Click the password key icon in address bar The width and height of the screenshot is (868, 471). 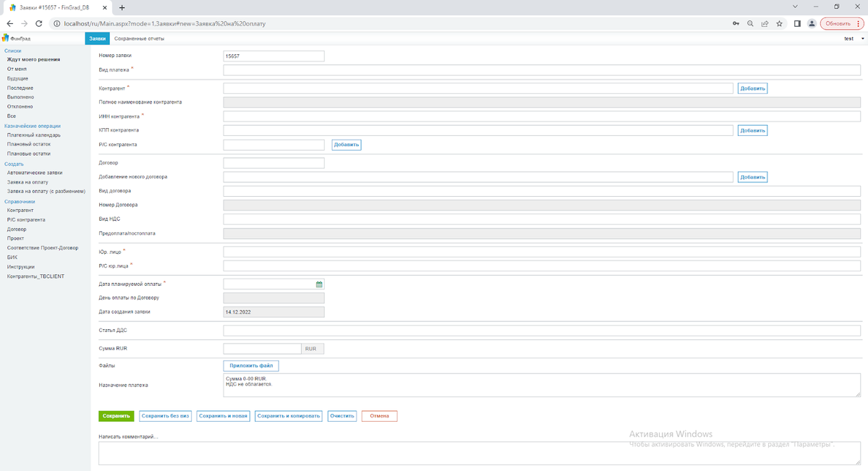pos(736,23)
